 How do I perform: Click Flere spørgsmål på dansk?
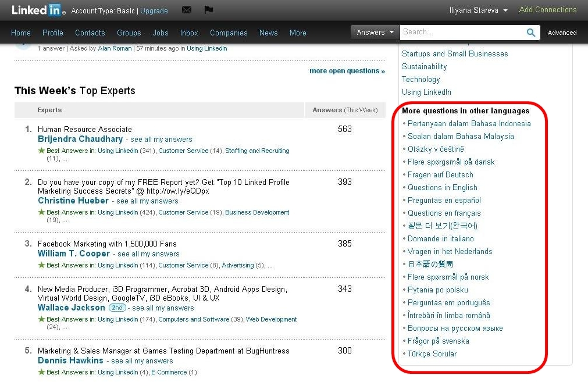[451, 162]
